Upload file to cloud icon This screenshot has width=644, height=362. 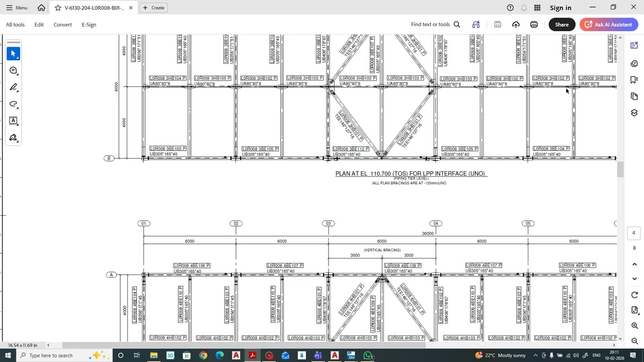(516, 25)
